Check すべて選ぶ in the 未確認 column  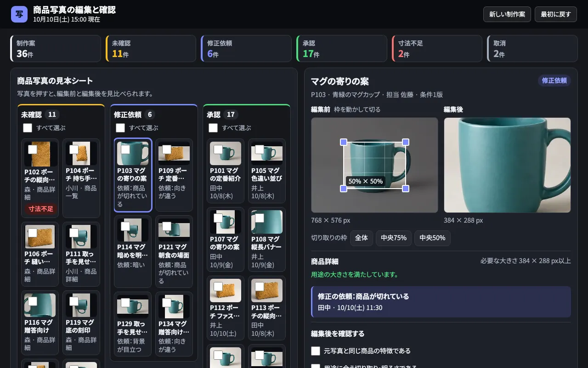coord(28,128)
